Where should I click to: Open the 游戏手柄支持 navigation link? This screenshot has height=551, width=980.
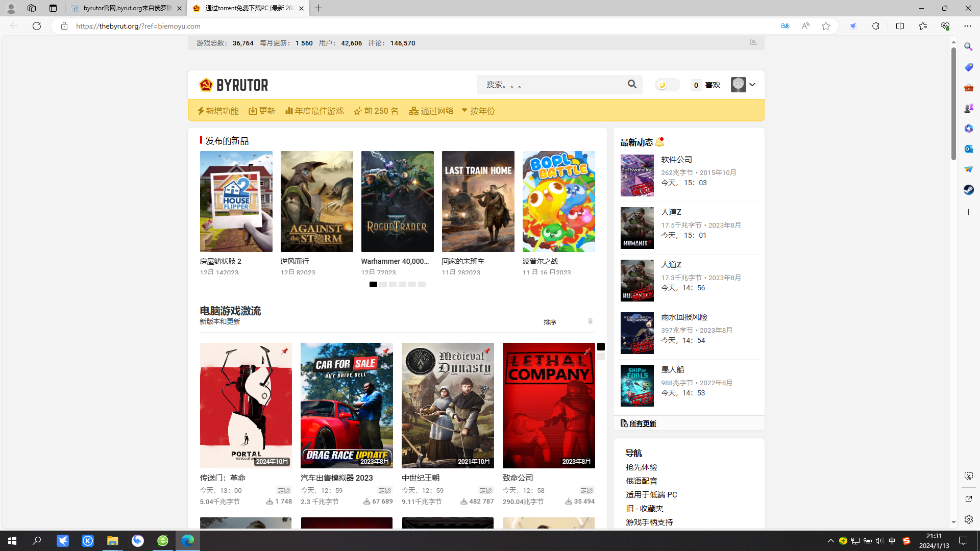pos(649,522)
